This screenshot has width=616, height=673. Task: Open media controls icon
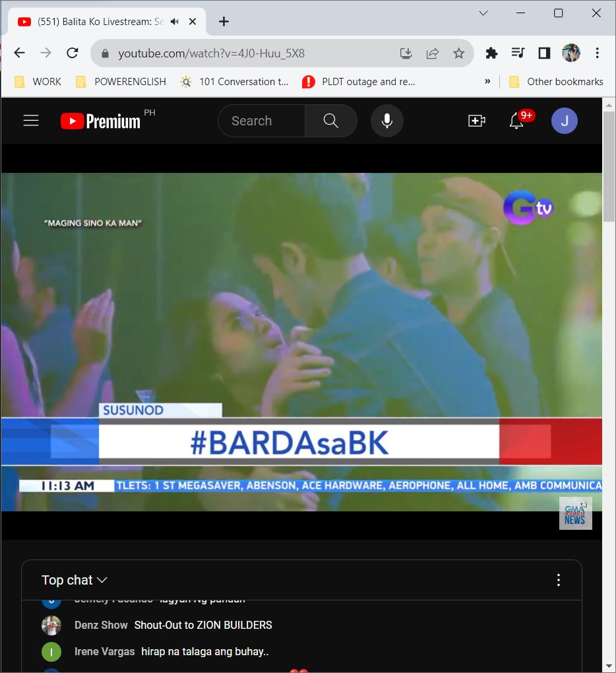(518, 53)
